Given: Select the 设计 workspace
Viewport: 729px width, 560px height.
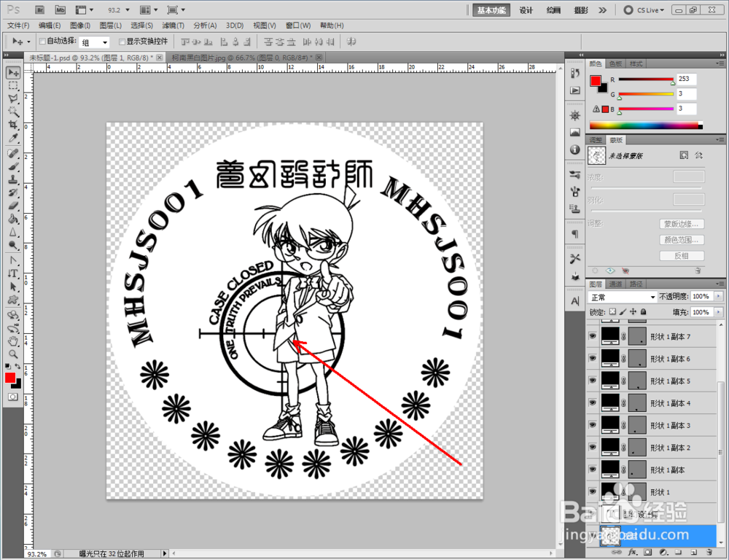Looking at the screenshot, I should coord(526,10).
